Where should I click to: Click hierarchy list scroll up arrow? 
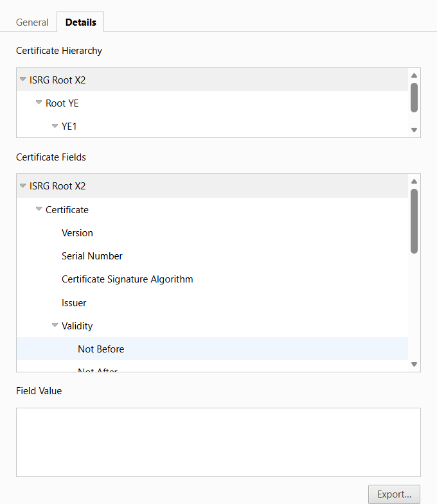(414, 76)
